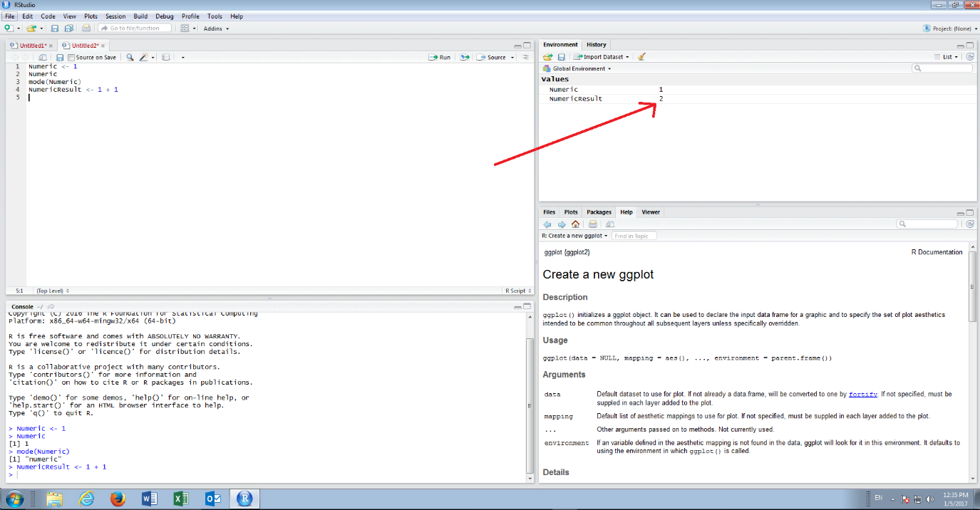
Task: Click the save all documents icon
Action: pyautogui.click(x=68, y=28)
